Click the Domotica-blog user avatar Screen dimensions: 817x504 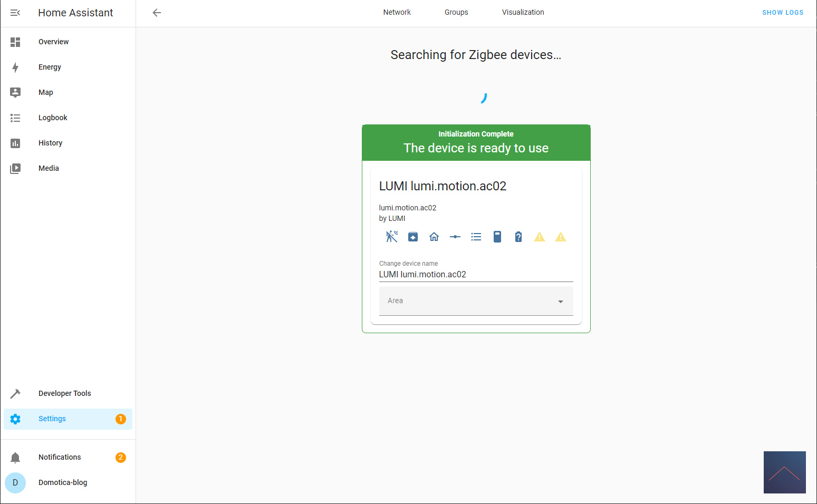(x=15, y=482)
